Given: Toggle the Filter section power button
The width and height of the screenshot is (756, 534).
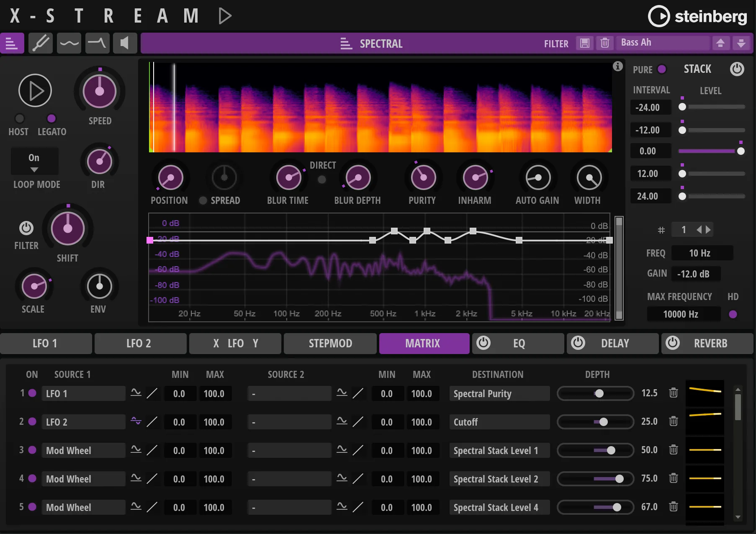Looking at the screenshot, I should (26, 228).
